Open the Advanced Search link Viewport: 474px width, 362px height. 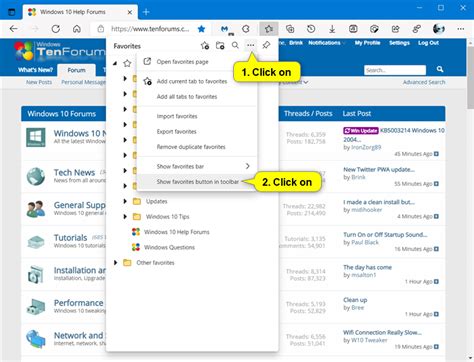tap(424, 82)
